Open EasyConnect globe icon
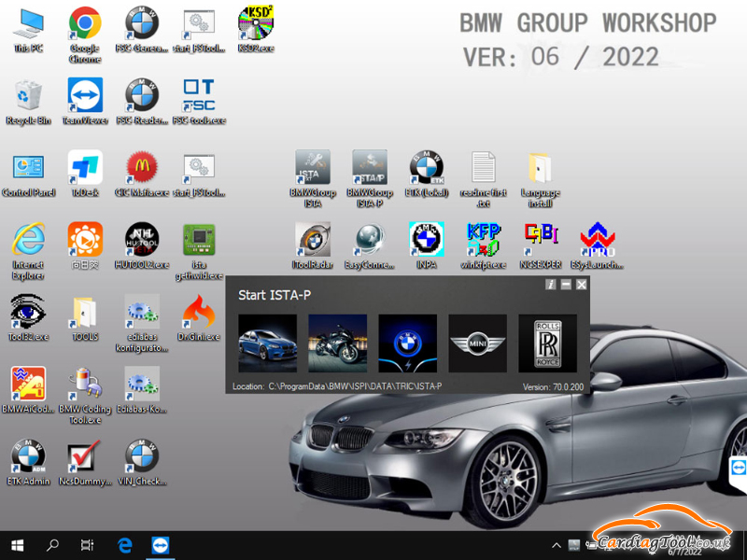The height and width of the screenshot is (560, 747). point(370,246)
